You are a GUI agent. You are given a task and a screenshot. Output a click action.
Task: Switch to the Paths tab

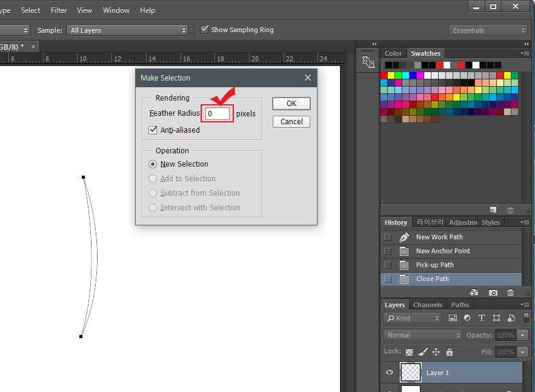pos(460,305)
